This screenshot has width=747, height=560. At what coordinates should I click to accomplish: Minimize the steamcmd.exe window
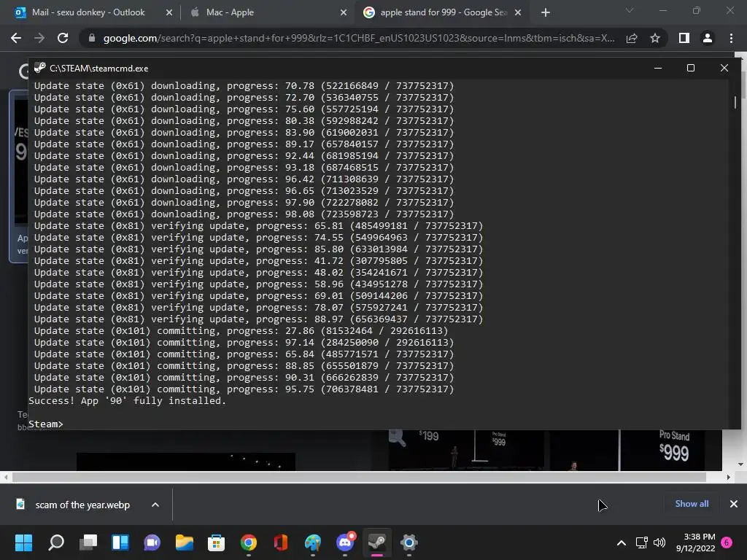pos(658,68)
